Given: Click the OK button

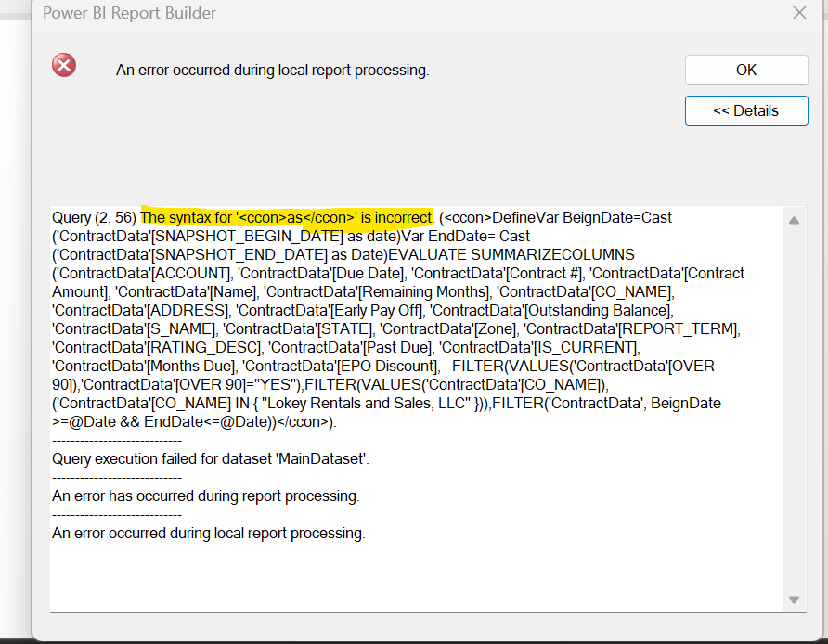Looking at the screenshot, I should coord(746,70).
